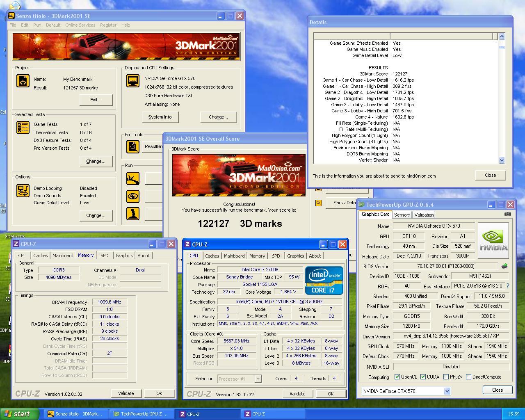Image resolution: width=525 pixels, height=420 pixels.
Task: Toggle the DirectCompute checkbox in GPU-Z
Action: 468,377
